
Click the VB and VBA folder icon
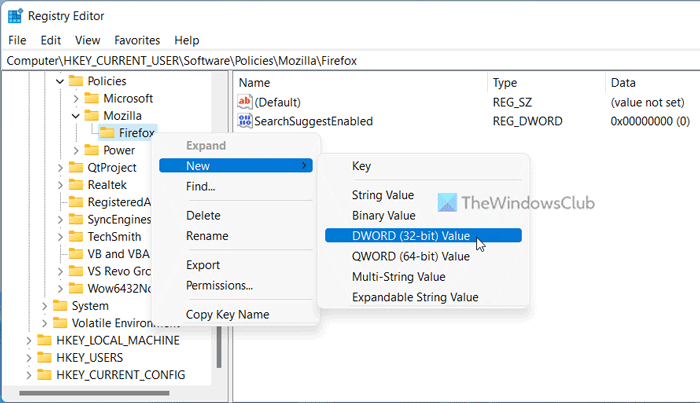[x=76, y=254]
